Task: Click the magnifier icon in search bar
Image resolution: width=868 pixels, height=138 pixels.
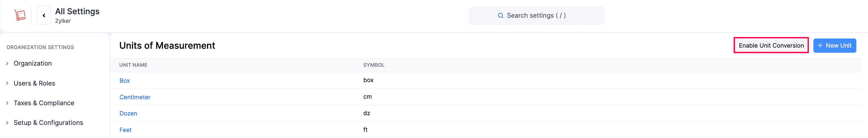Action: [500, 15]
